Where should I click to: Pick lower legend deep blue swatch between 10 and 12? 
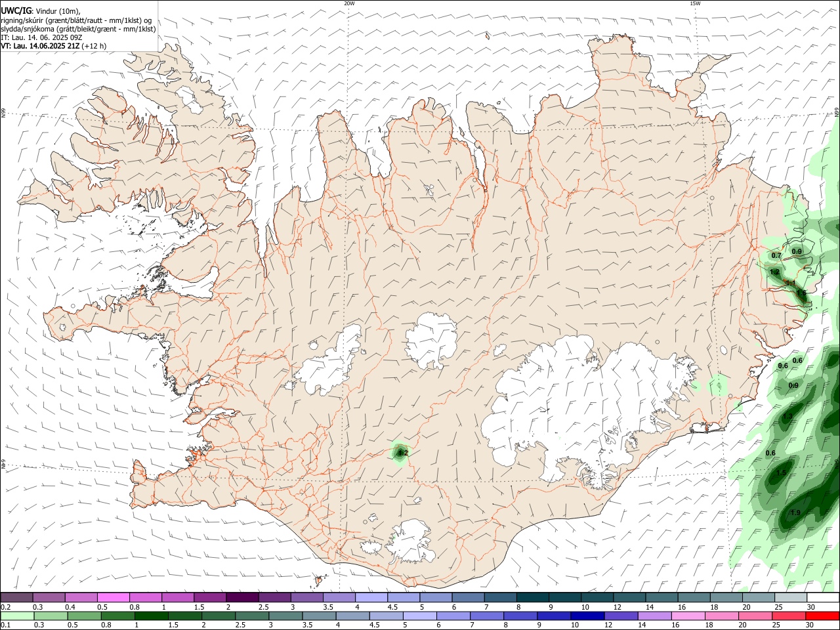point(587,616)
